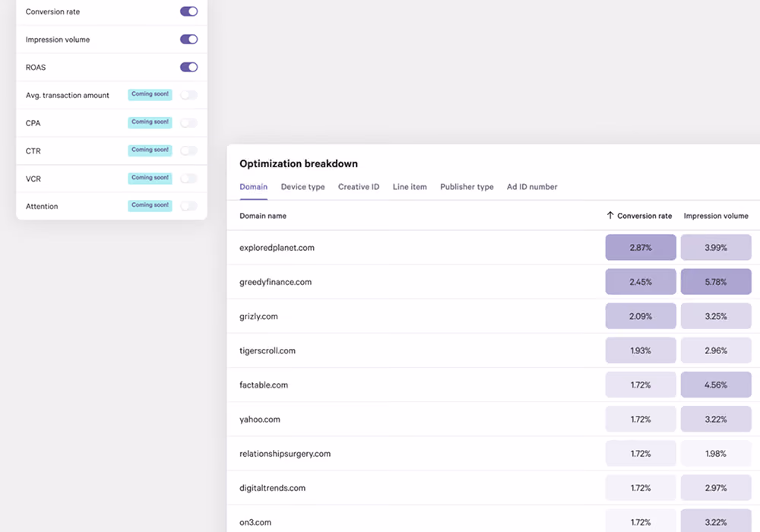760x532 pixels.
Task: Turn off the Conversion rate toggle
Action: point(188,11)
